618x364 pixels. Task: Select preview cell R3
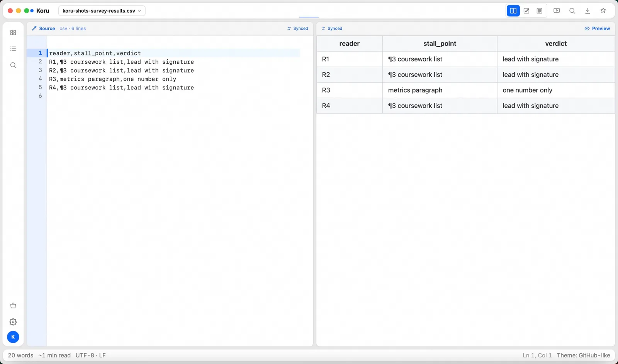(349, 90)
